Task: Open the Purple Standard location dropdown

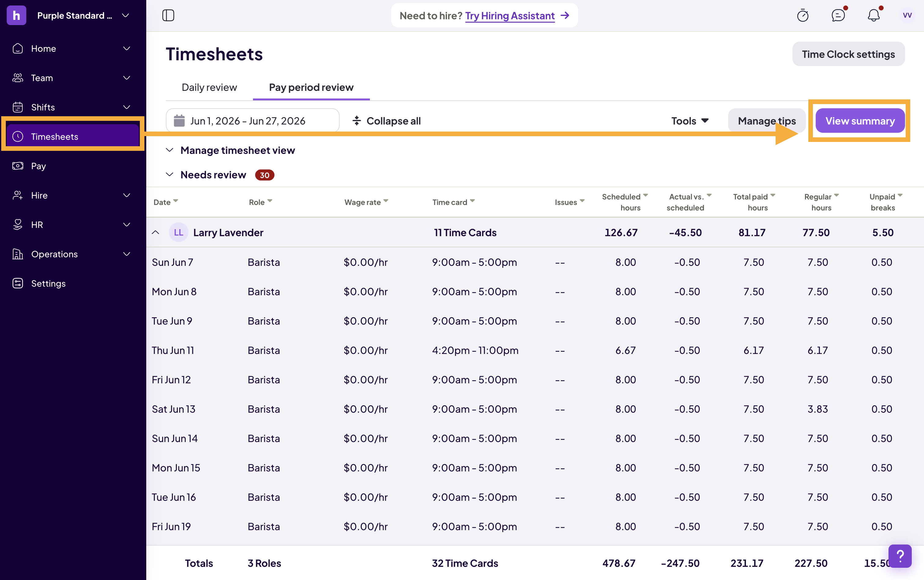Action: click(x=83, y=15)
